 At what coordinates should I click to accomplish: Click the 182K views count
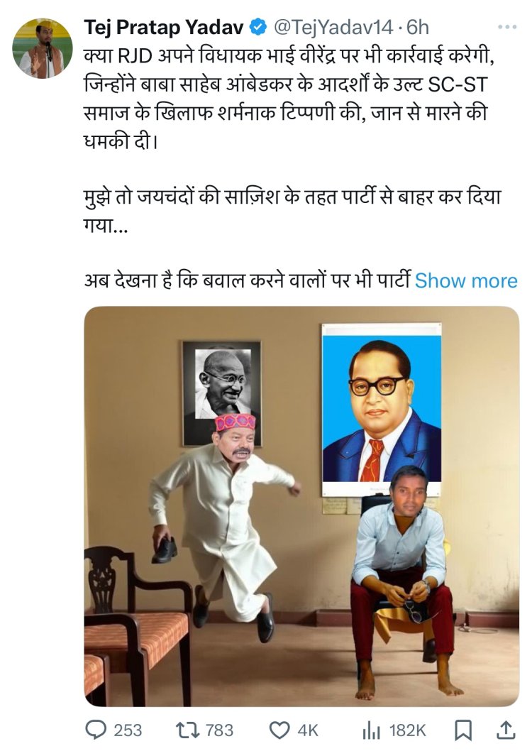click(x=408, y=730)
